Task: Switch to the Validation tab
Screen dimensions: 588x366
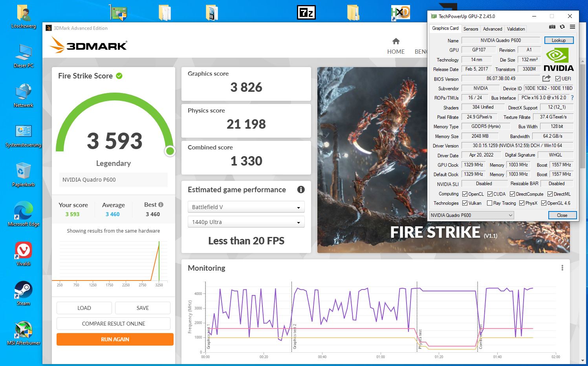Action: [x=516, y=29]
